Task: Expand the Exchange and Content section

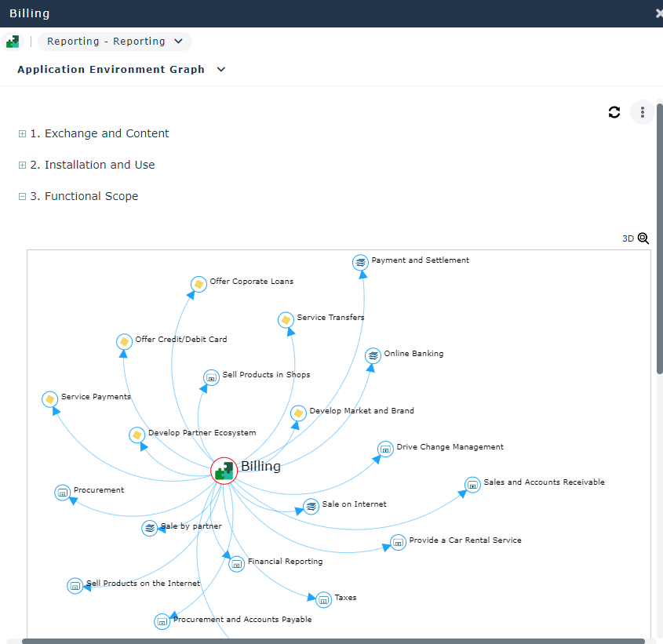Action: [23, 134]
